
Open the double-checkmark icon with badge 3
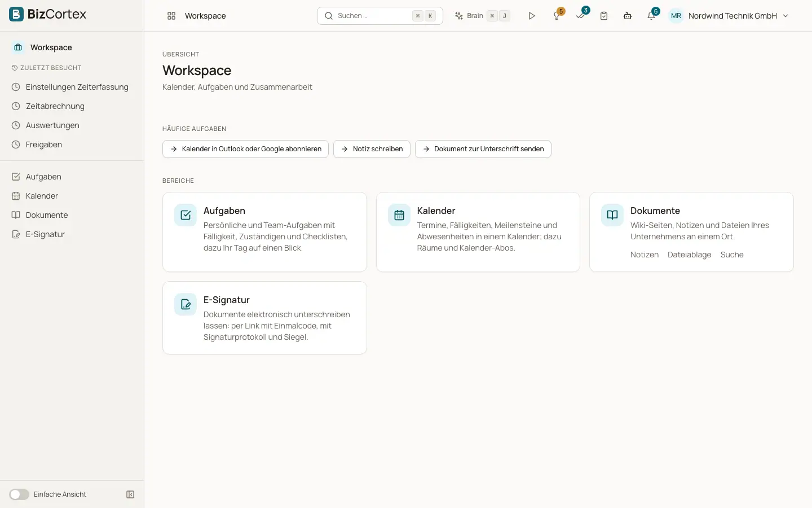point(581,15)
